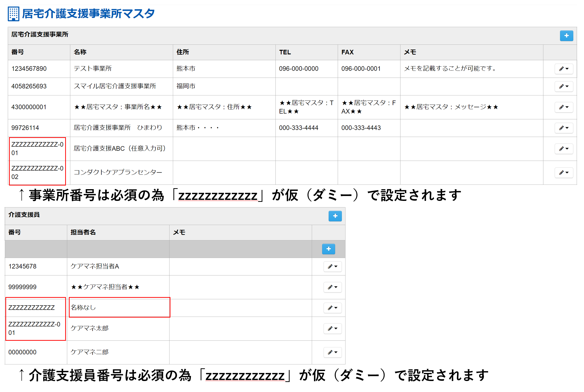The height and width of the screenshot is (392, 584).
Task: Edit the 名称なし staff row
Action: [x=332, y=308]
